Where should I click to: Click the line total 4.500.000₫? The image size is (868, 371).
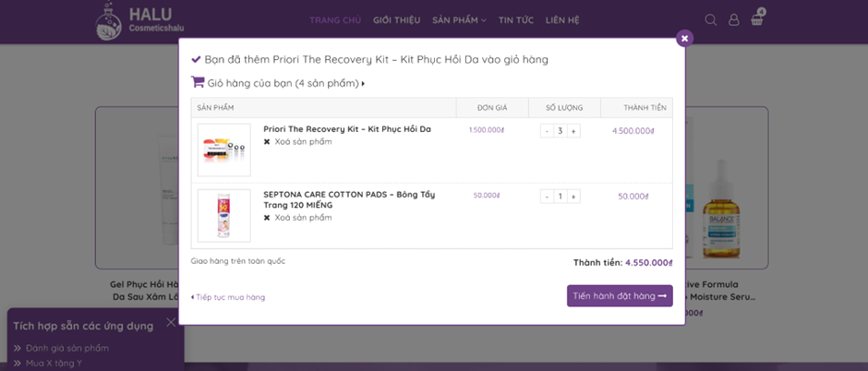[x=633, y=131]
